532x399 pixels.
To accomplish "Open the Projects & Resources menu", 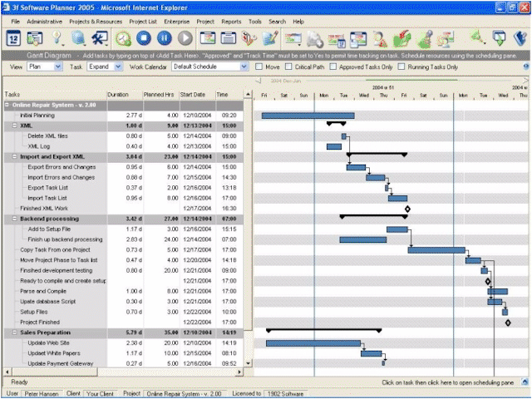I will point(96,22).
